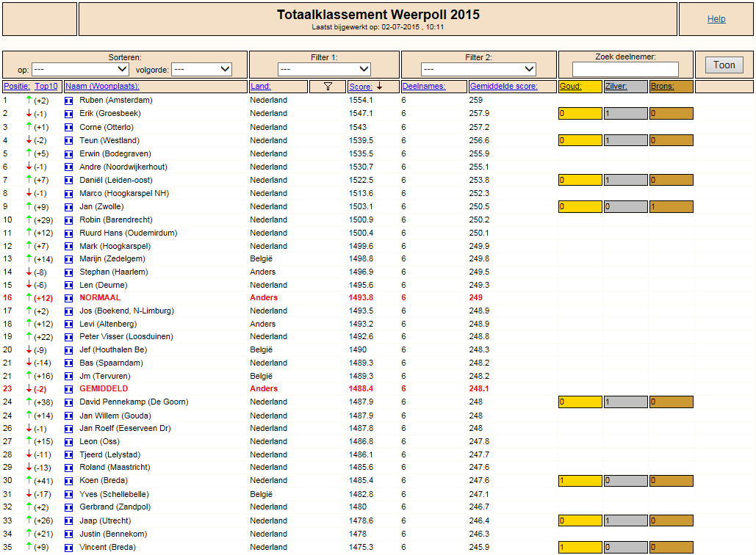The height and width of the screenshot is (555, 756).
Task: Click the filter funnel icon in header
Action: click(328, 86)
